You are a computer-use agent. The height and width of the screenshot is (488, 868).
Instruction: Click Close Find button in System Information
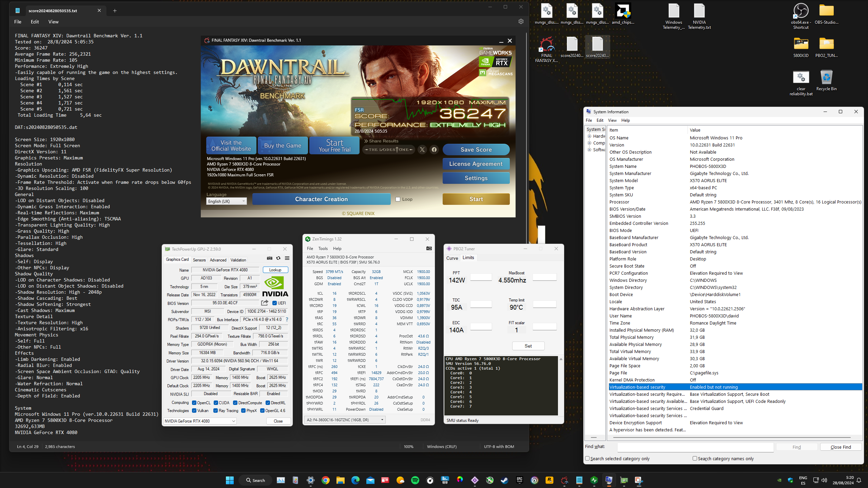tap(841, 447)
